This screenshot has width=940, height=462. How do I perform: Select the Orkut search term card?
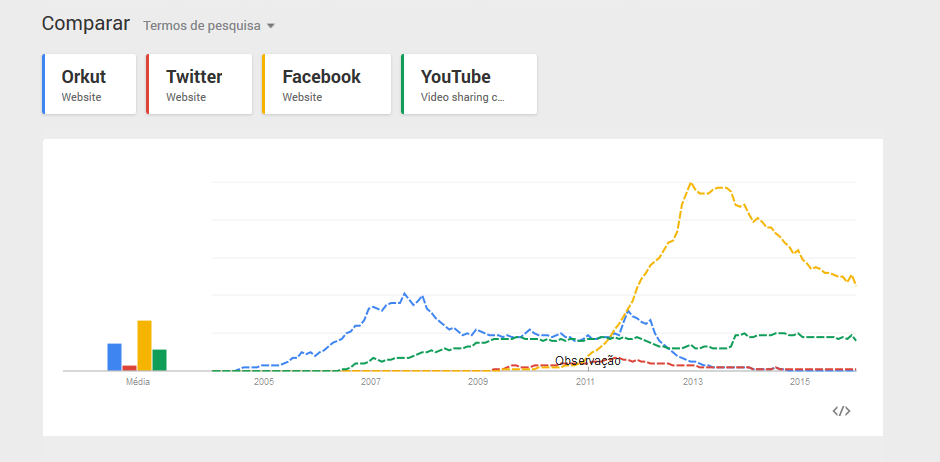tap(90, 85)
